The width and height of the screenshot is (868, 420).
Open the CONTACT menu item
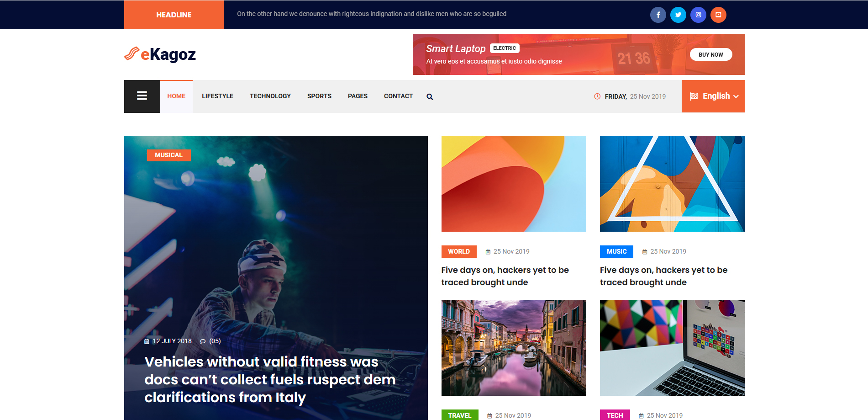pos(398,96)
